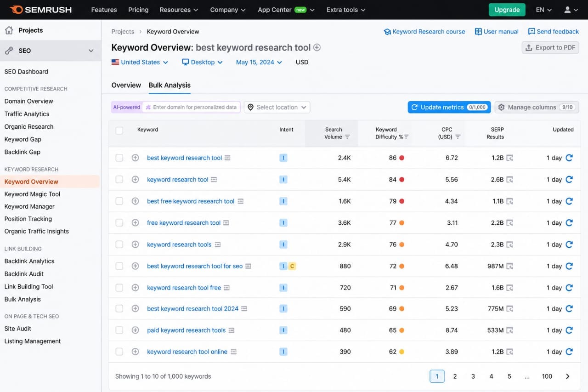The height and width of the screenshot is (392, 588).
Task: Click Export to PDF
Action: point(550,47)
